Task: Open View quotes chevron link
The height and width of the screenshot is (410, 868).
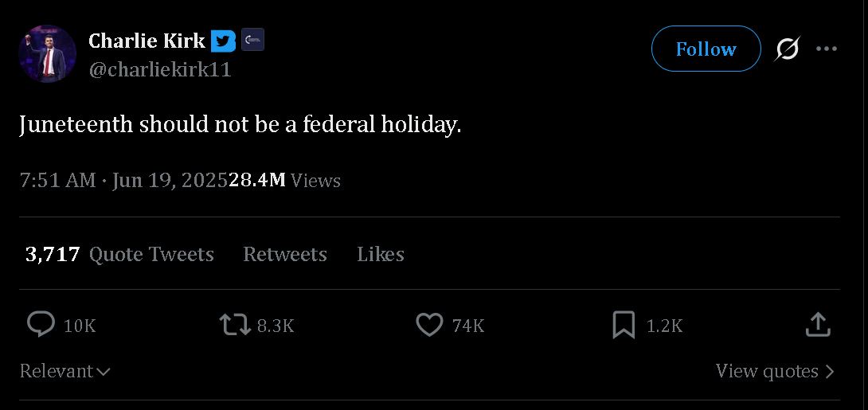Action: pyautogui.click(x=775, y=371)
